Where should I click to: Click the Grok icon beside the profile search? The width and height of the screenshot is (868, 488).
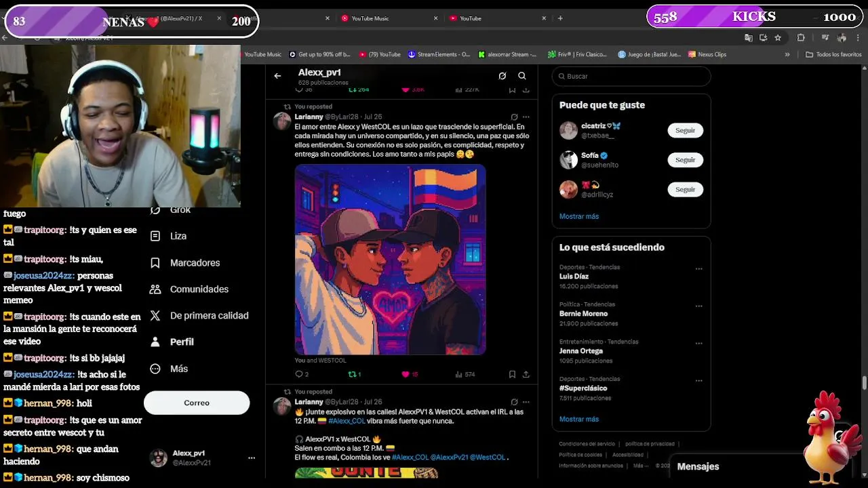502,76
